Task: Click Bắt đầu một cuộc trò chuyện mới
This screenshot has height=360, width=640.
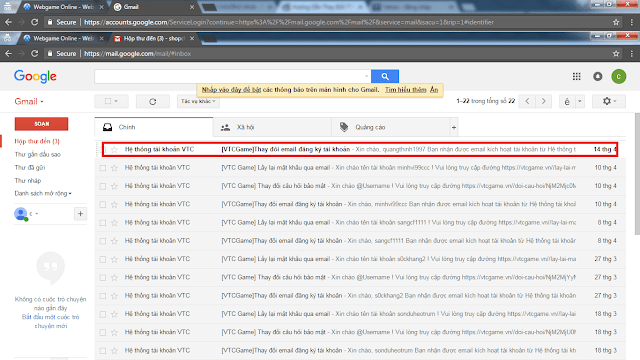Action: (51, 321)
